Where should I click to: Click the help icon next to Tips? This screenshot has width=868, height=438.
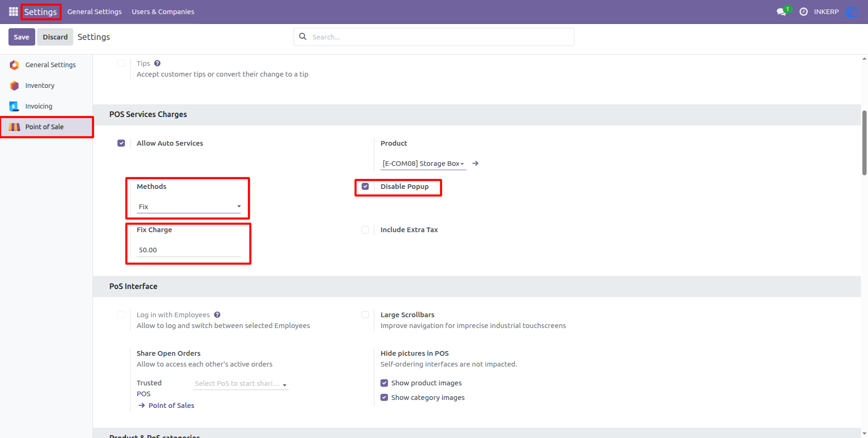coord(157,63)
